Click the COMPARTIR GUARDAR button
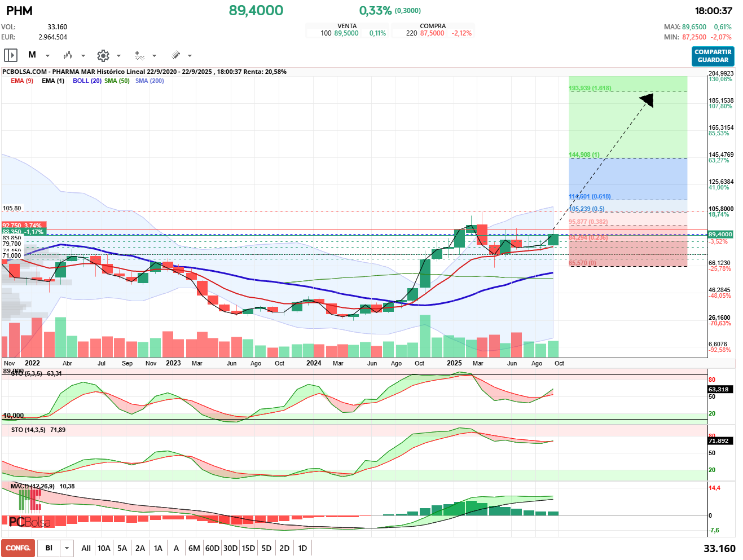743x560 pixels. coord(713,56)
